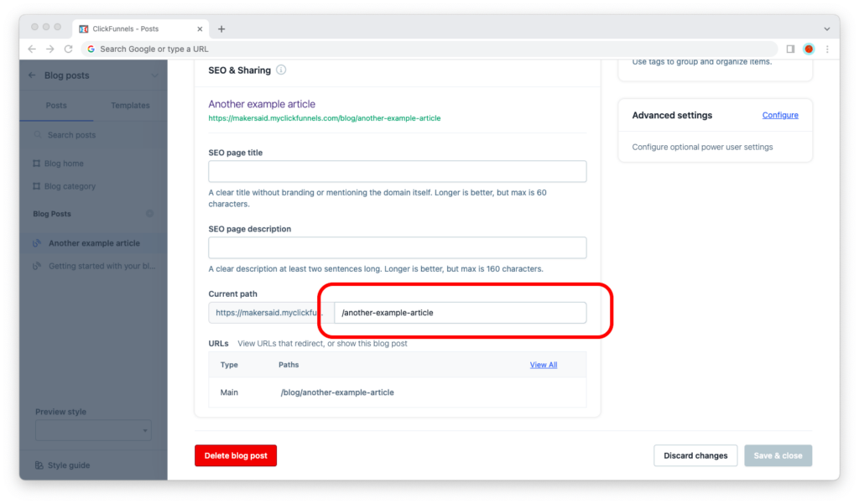The width and height of the screenshot is (859, 504).
Task: Open the green blog post URL preview
Action: (325, 118)
